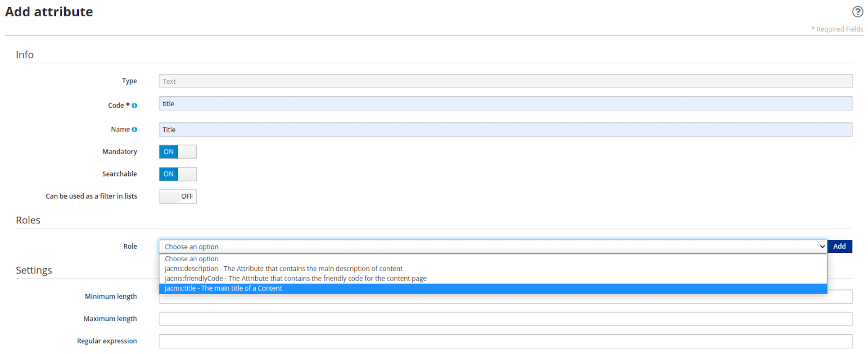
Task: Open the help question mark icon
Action: click(x=857, y=12)
